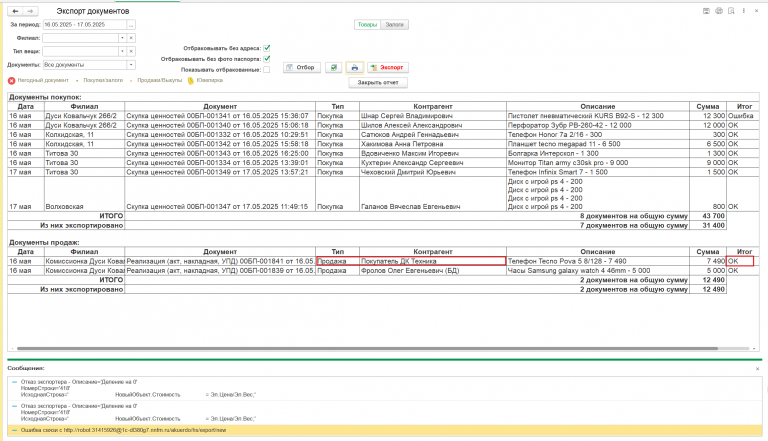Click the red Негодный документ legend icon
Screen dimensions: 768x441
point(11,80)
